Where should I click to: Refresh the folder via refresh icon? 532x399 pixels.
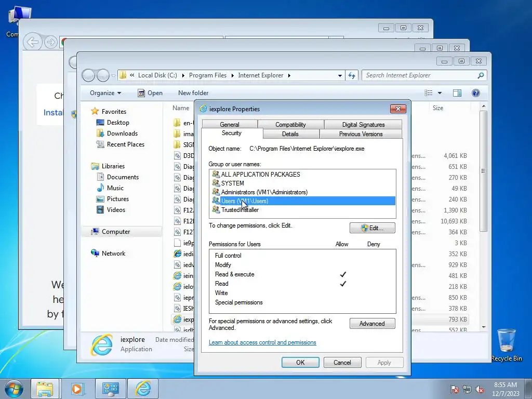[352, 75]
